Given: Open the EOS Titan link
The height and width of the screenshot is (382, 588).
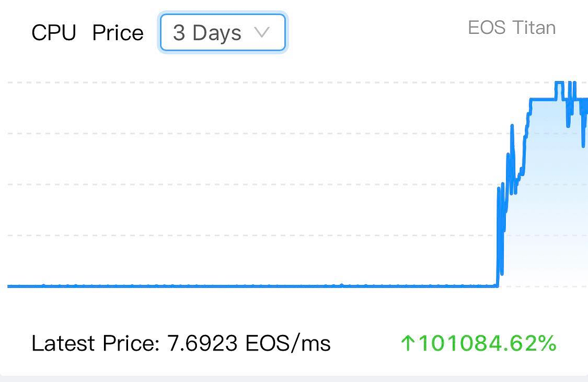Looking at the screenshot, I should (x=512, y=28).
